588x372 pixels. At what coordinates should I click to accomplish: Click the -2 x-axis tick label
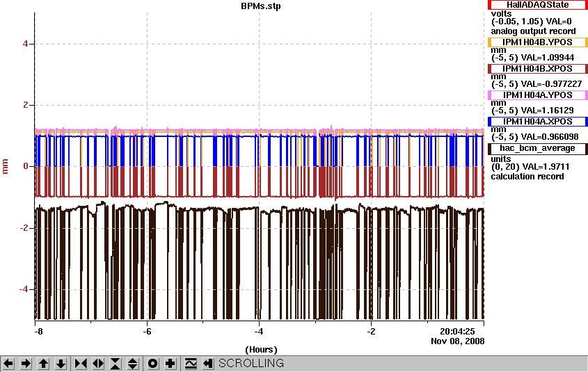[x=371, y=332]
